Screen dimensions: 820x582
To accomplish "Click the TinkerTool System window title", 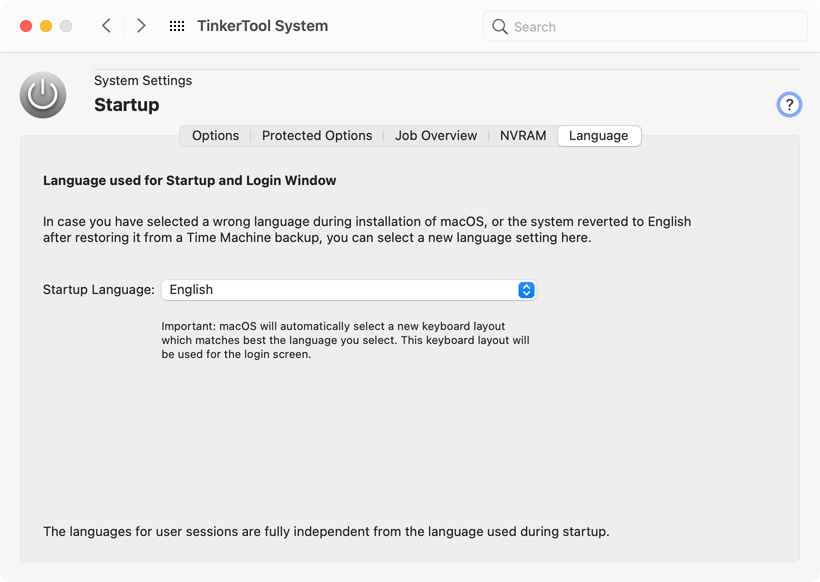I will pos(263,26).
